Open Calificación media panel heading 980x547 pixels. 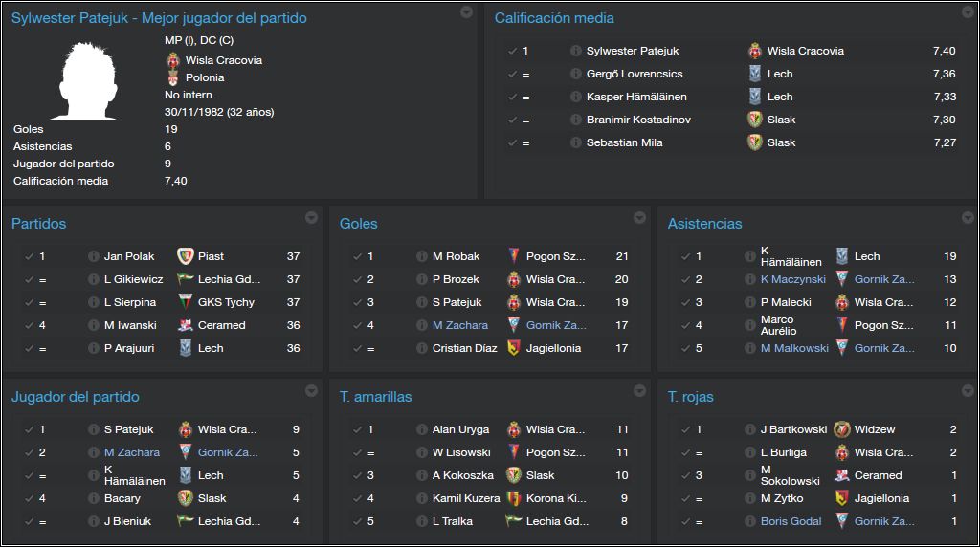(x=554, y=18)
